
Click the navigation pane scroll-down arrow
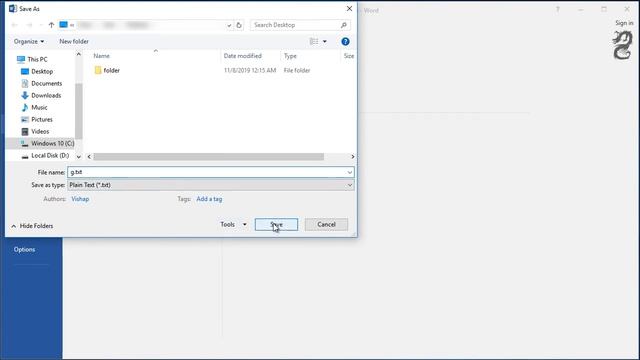tap(79, 157)
